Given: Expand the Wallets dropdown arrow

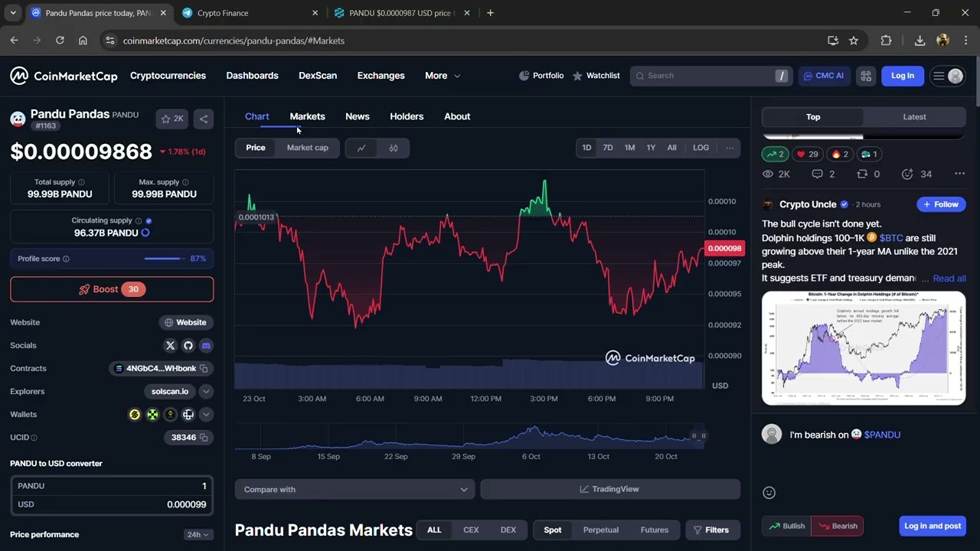Looking at the screenshot, I should coord(206,415).
